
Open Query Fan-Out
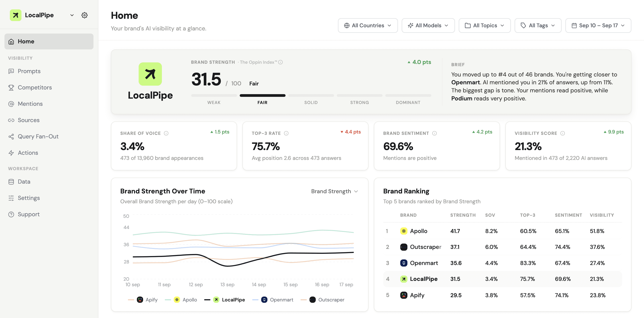(49, 136)
